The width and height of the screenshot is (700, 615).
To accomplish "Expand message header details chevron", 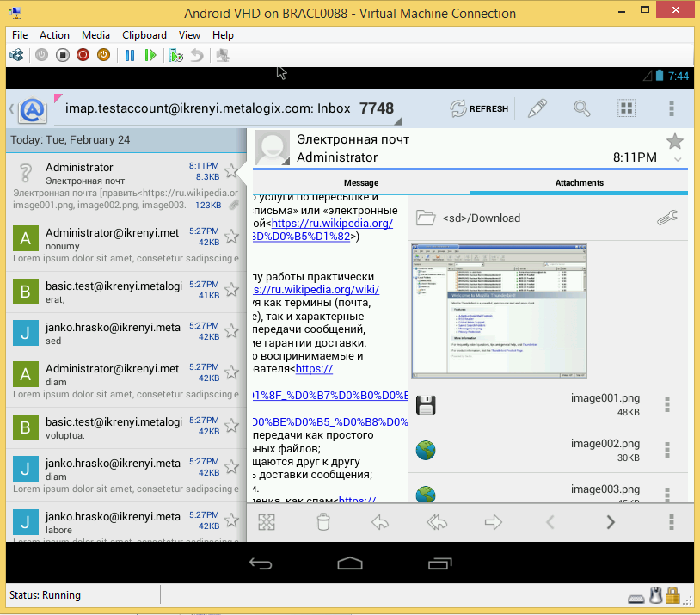I will click(678, 159).
